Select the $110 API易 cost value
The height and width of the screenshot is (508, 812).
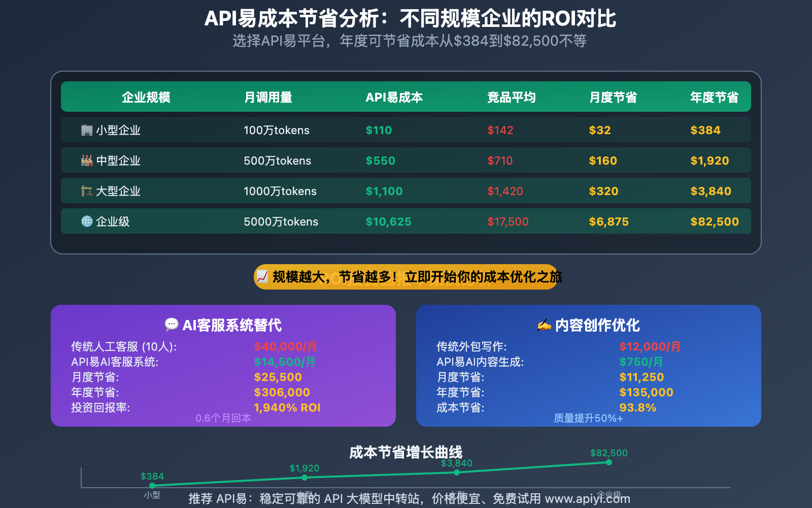click(379, 130)
